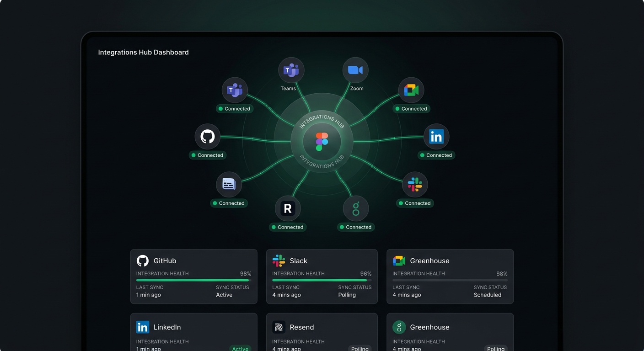The image size is (644, 351).
Task: Click the Connected badge under the Resend R icon
Action: pos(288,227)
